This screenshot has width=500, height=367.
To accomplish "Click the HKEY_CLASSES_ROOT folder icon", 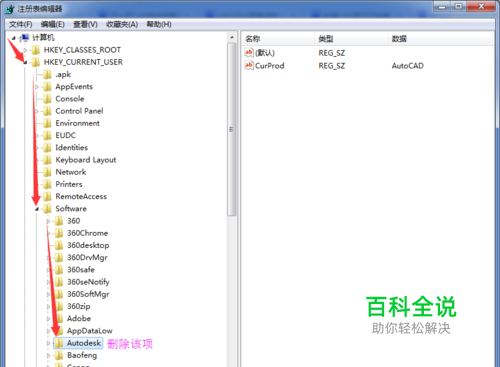I will [x=36, y=50].
